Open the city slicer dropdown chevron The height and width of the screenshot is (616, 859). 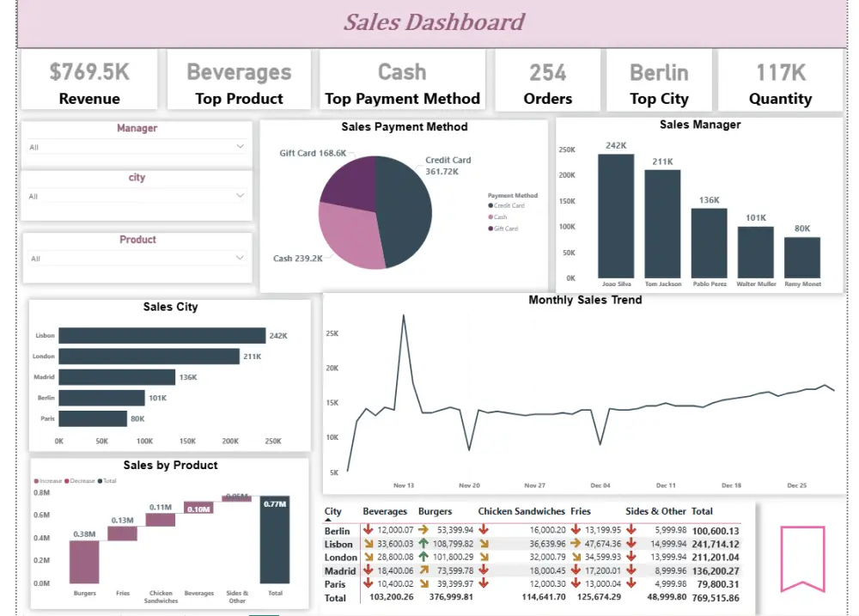pos(240,196)
